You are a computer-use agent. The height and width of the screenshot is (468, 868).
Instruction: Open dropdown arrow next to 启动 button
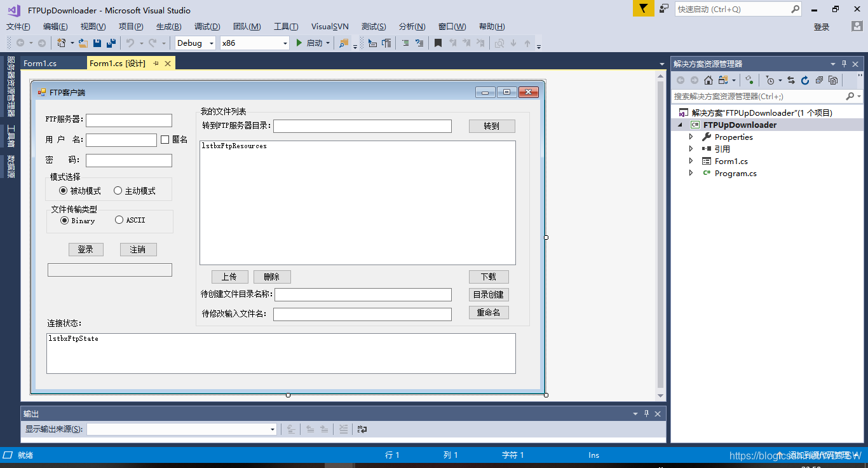point(328,43)
